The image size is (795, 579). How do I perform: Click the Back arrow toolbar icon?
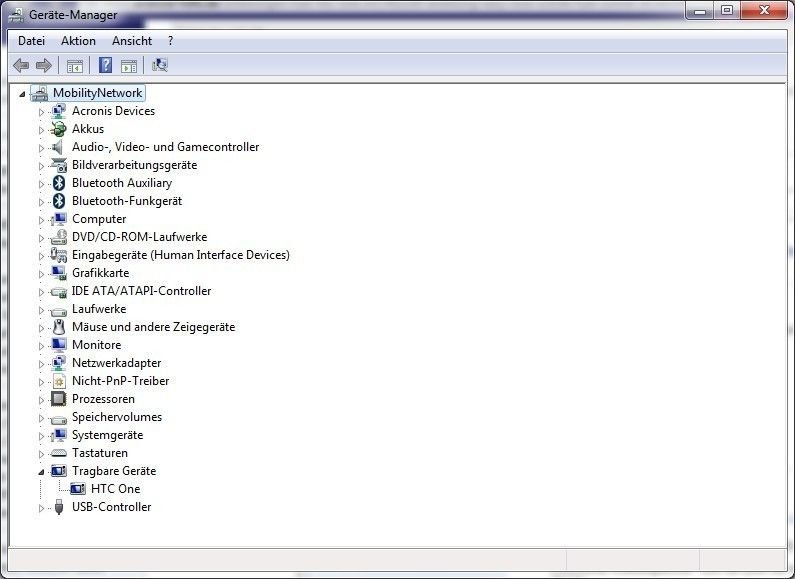pos(21,65)
